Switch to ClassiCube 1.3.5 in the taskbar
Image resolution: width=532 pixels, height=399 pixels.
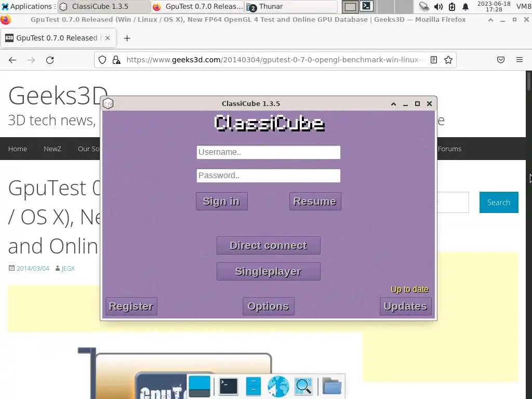(x=104, y=6)
